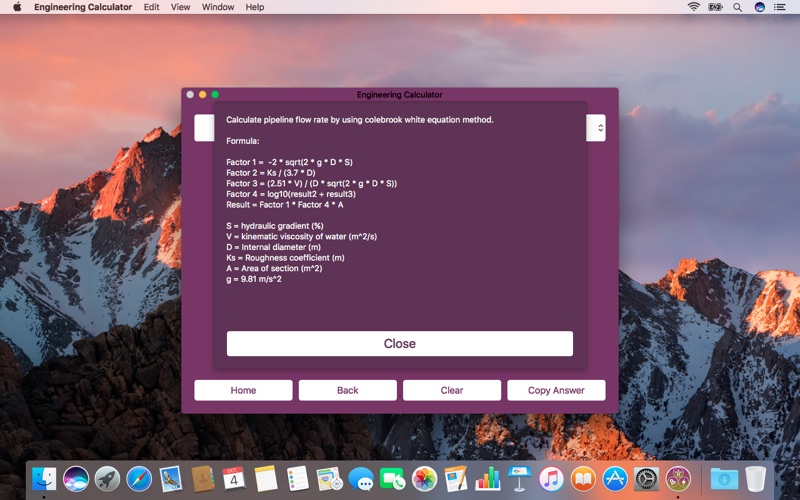800x500 pixels.
Task: Open Calendar from the dock
Action: (234, 479)
